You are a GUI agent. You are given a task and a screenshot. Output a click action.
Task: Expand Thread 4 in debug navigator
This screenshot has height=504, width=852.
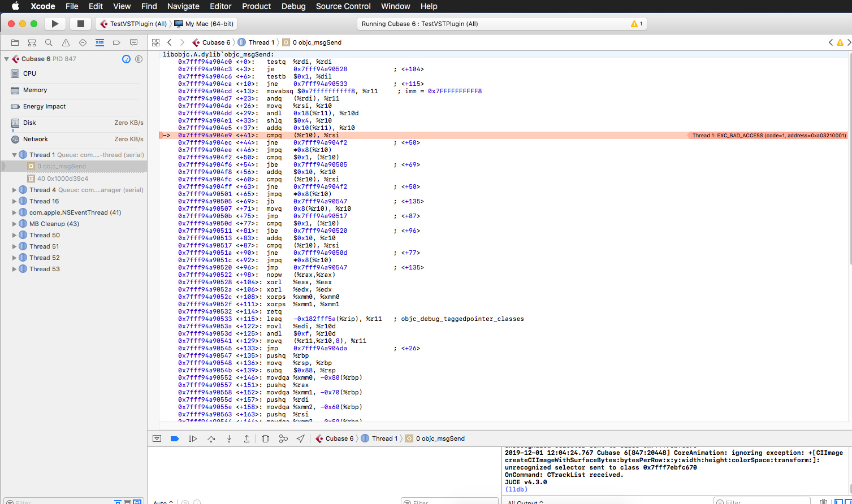(14, 190)
